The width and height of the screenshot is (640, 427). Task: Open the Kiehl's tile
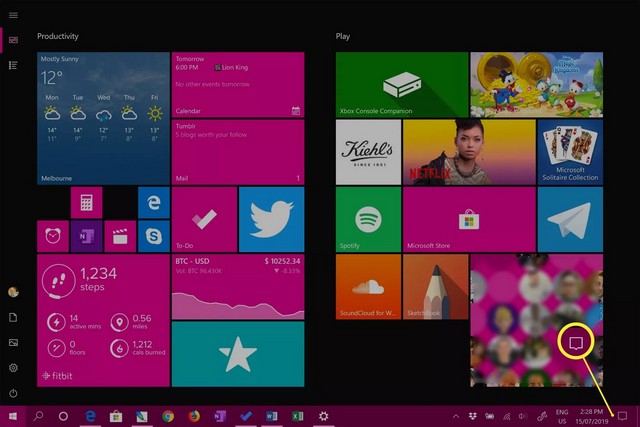point(368,152)
